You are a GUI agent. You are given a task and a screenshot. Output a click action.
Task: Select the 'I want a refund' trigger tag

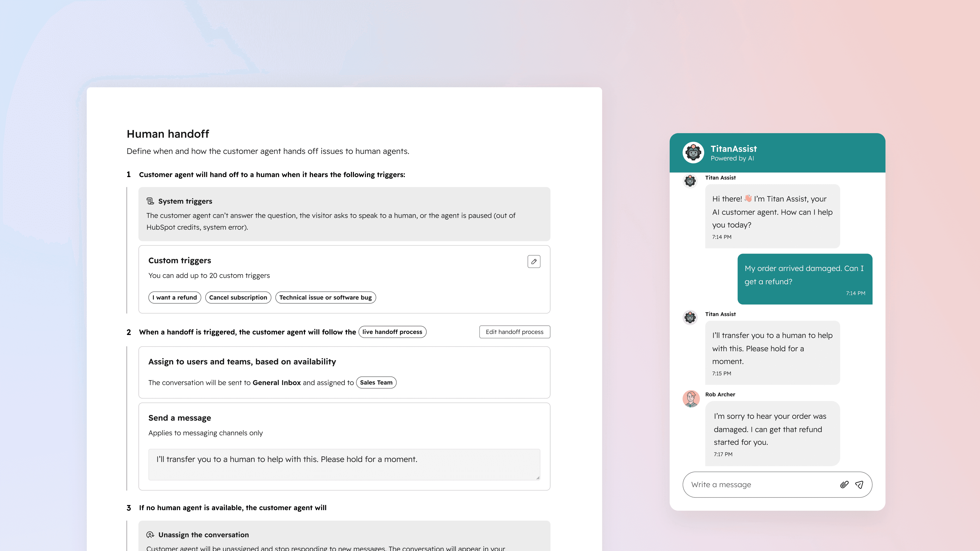point(175,297)
